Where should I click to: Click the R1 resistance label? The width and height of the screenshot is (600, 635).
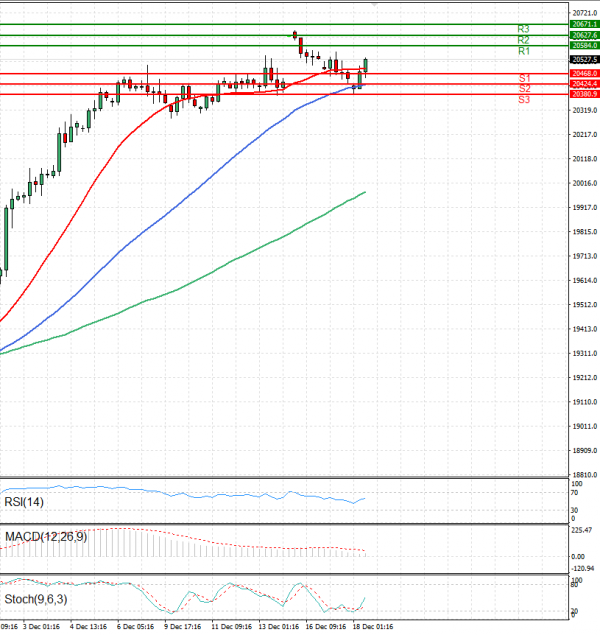[x=523, y=51]
